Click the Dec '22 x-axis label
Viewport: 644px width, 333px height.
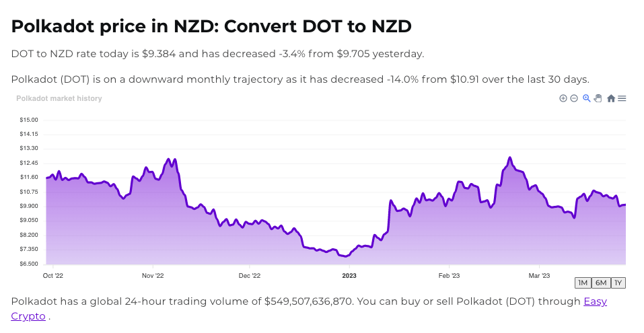click(250, 275)
